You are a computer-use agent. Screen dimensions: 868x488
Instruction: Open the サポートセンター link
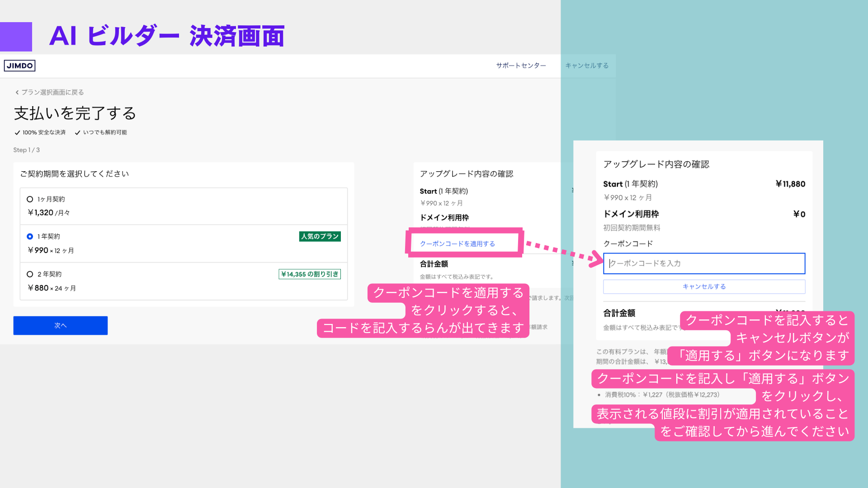click(521, 66)
